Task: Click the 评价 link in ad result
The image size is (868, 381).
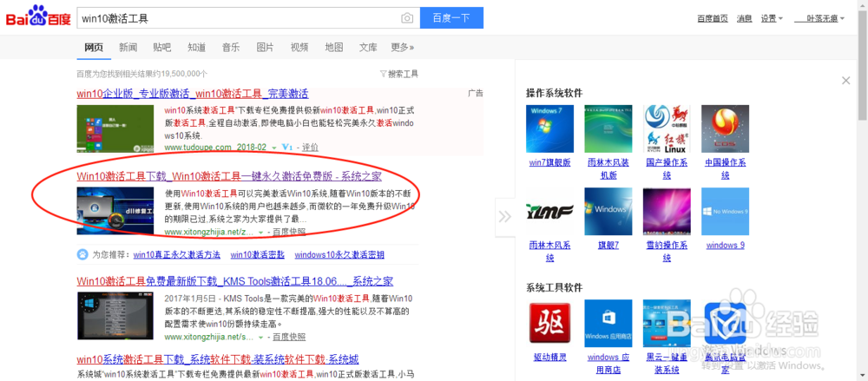Action: coord(310,148)
